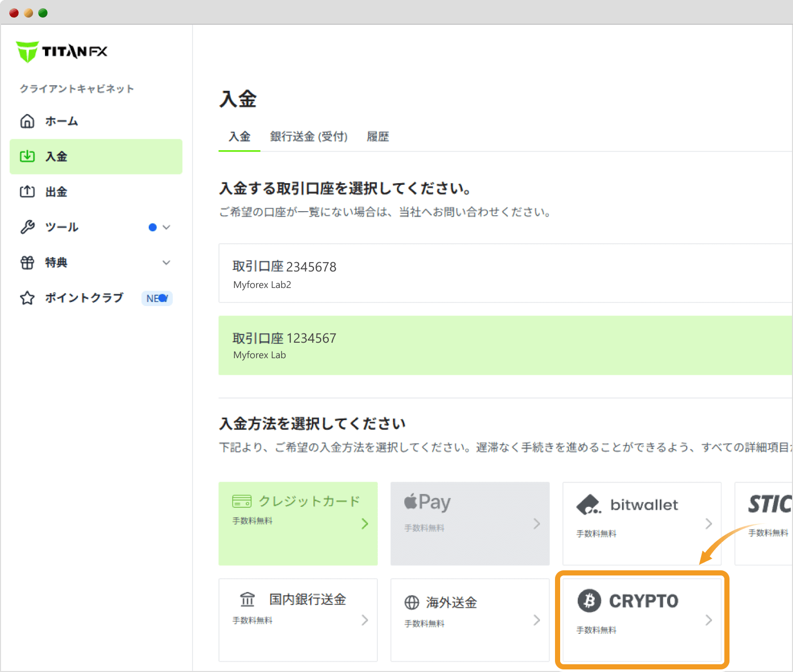
Task: Expand the 特典 sidebar section
Action: [166, 262]
